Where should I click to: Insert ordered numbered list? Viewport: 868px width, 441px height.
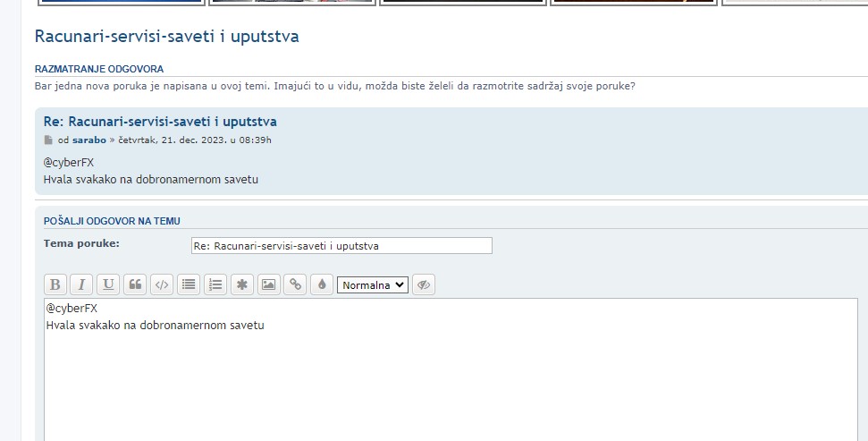[x=215, y=284]
